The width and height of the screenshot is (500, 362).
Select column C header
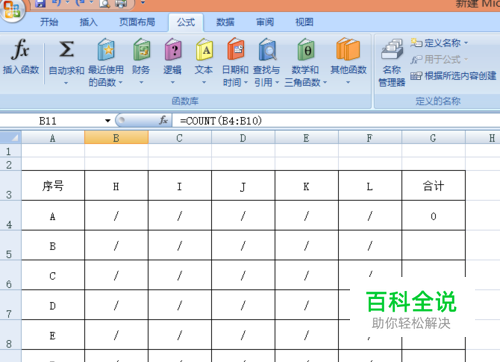(179, 138)
